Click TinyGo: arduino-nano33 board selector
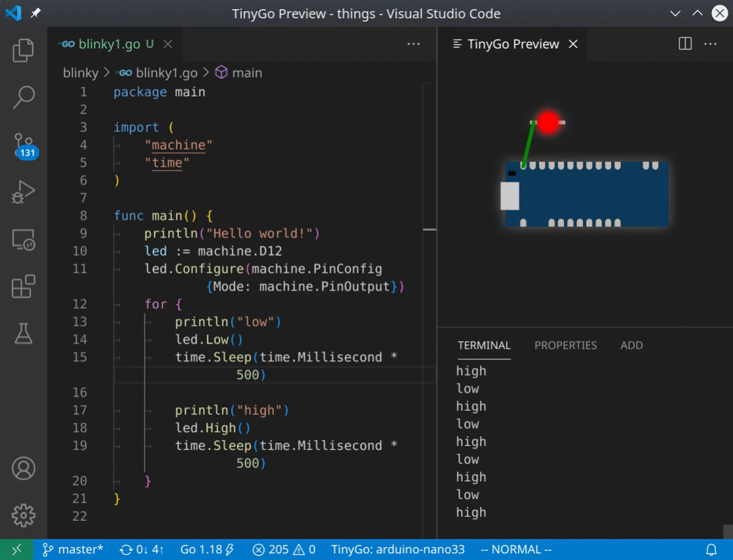Screen dimensions: 733x560 [398, 549]
